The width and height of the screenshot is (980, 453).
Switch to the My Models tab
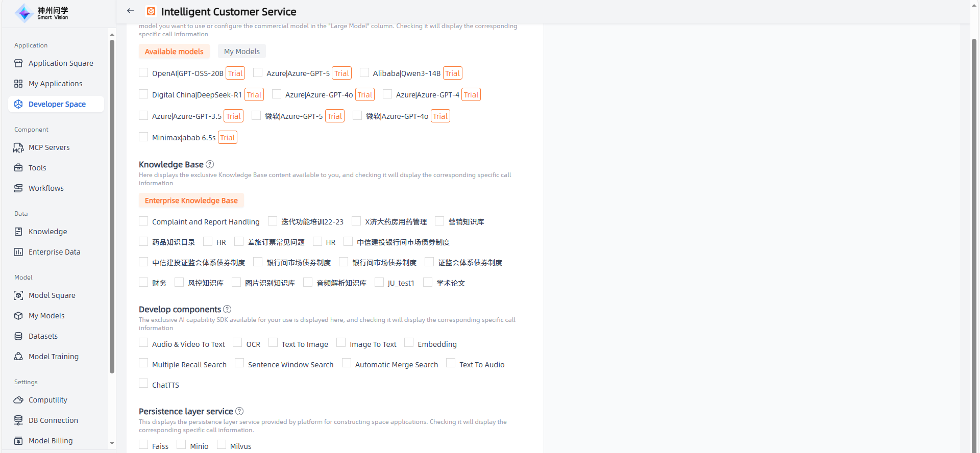tap(242, 52)
